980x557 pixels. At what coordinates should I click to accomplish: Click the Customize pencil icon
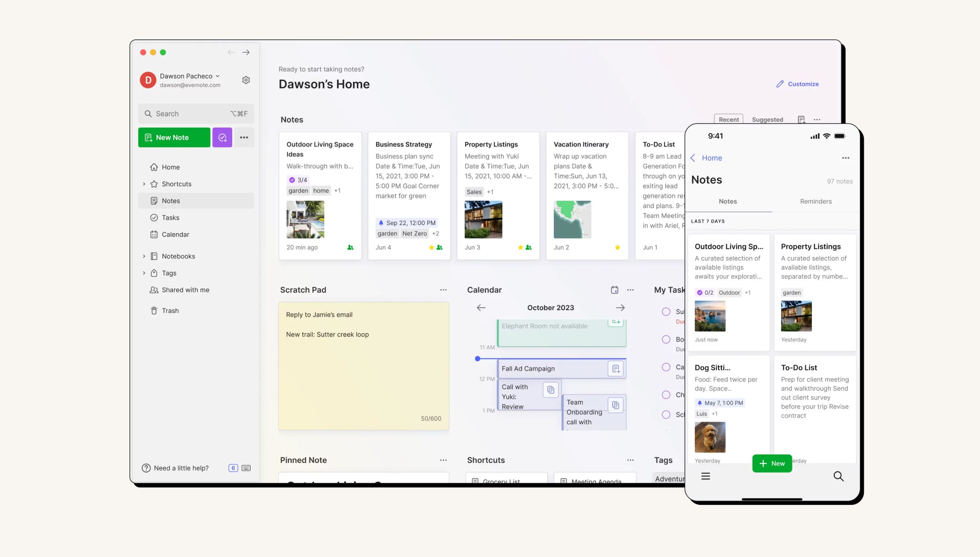click(780, 84)
